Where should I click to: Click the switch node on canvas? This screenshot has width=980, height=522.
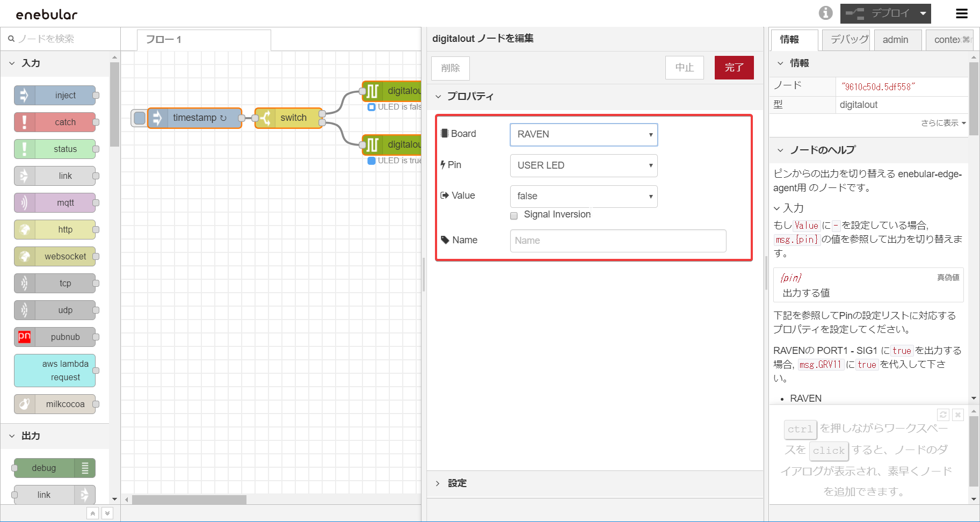(x=289, y=118)
